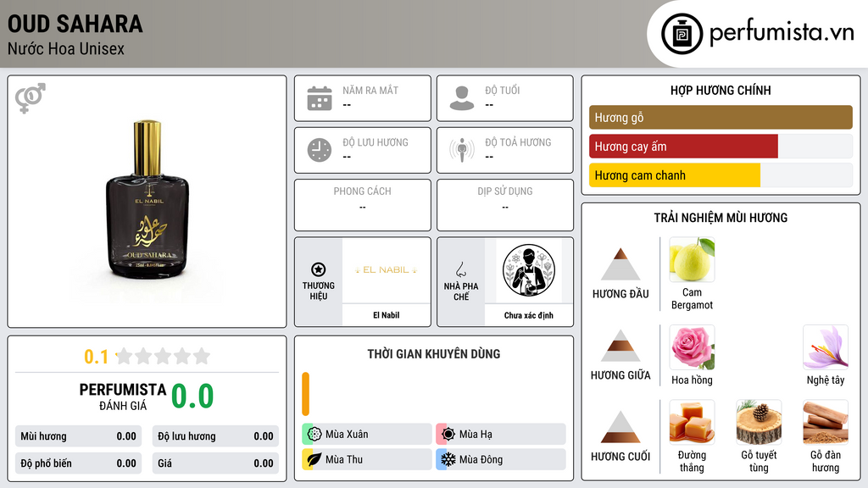Click the unisex gender symbol icon
Screen dimensions: 868x488
pyautogui.click(x=31, y=98)
